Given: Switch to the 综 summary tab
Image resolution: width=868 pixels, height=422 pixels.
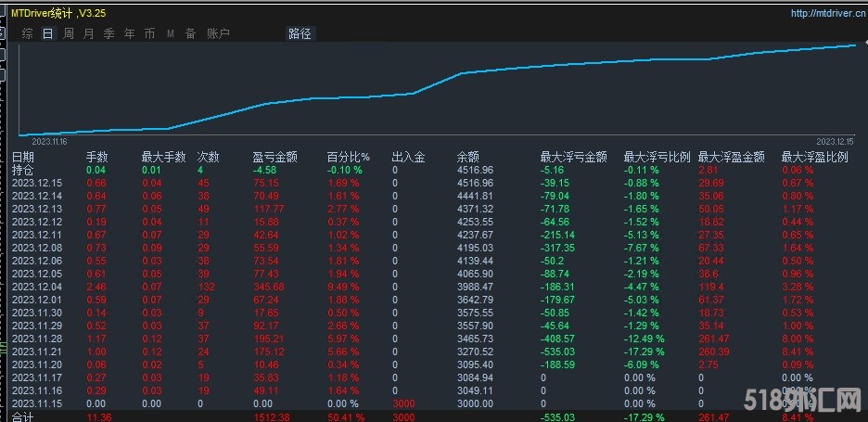Looking at the screenshot, I should pos(28,33).
